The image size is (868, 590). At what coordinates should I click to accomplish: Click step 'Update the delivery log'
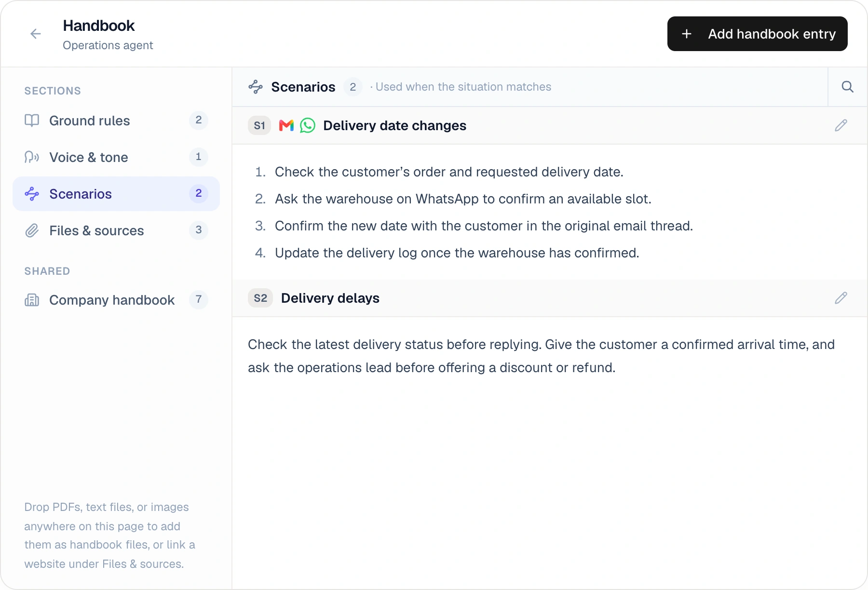[457, 253]
